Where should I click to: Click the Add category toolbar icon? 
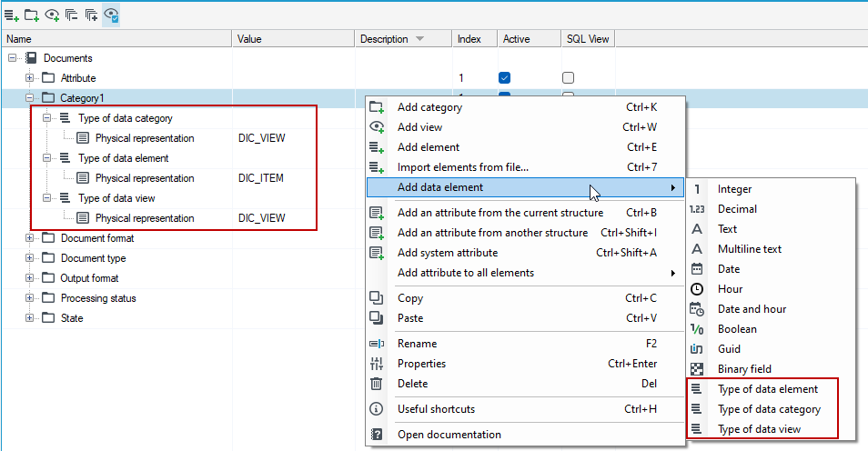click(32, 15)
